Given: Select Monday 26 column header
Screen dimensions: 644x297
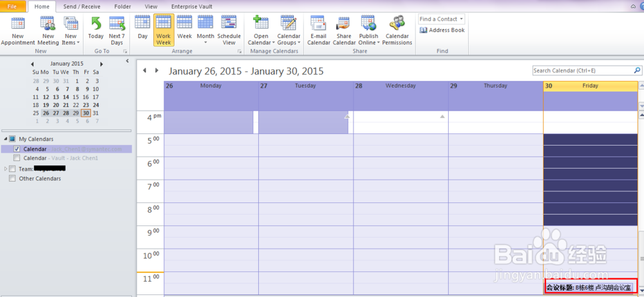Looking at the screenshot, I should coord(211,86).
